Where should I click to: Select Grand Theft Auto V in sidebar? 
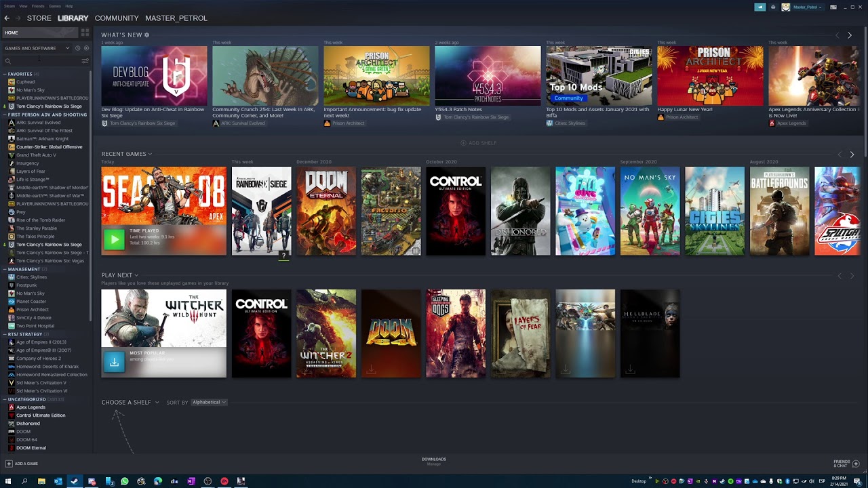36,155
